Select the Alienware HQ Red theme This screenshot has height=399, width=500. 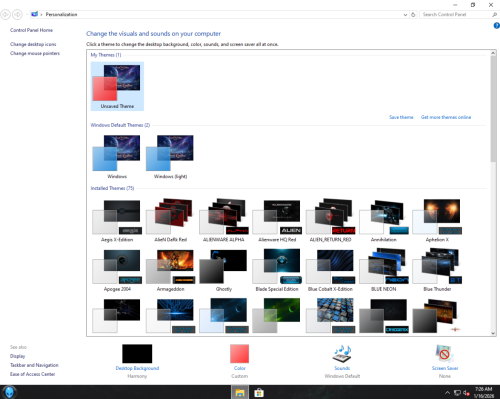(277, 220)
